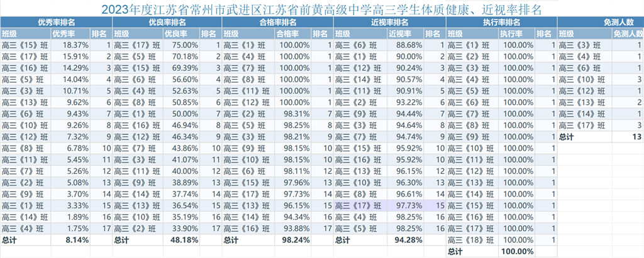Click the 1.75% cell
Viewport: 644px width, 258px height.
coord(70,228)
